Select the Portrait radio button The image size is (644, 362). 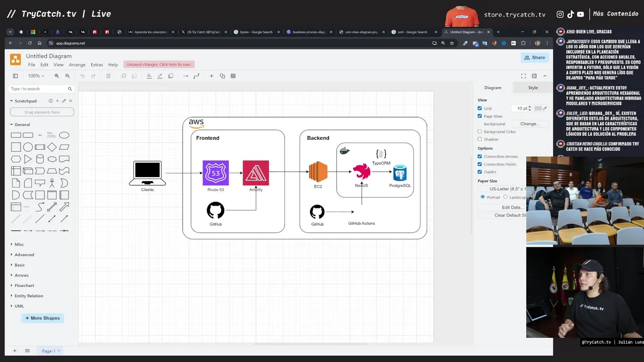tap(482, 197)
